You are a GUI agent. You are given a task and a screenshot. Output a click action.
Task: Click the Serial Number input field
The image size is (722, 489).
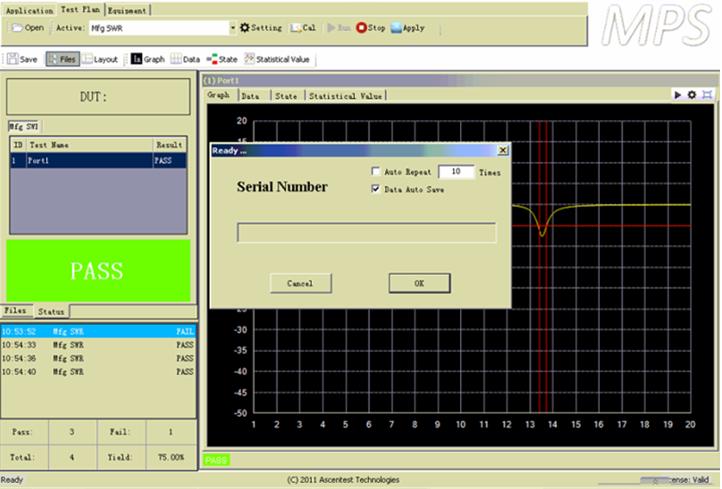point(367,233)
